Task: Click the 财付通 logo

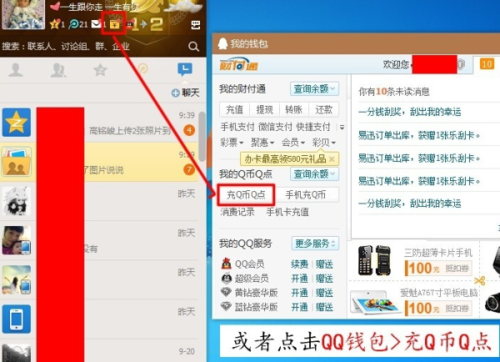Action: [239, 64]
